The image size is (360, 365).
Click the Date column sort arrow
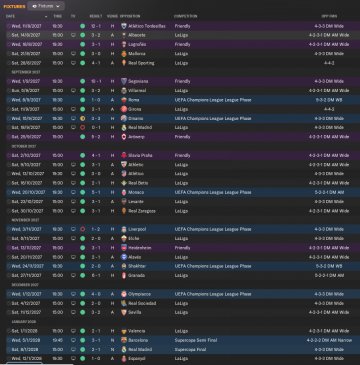pyautogui.click(x=46, y=16)
